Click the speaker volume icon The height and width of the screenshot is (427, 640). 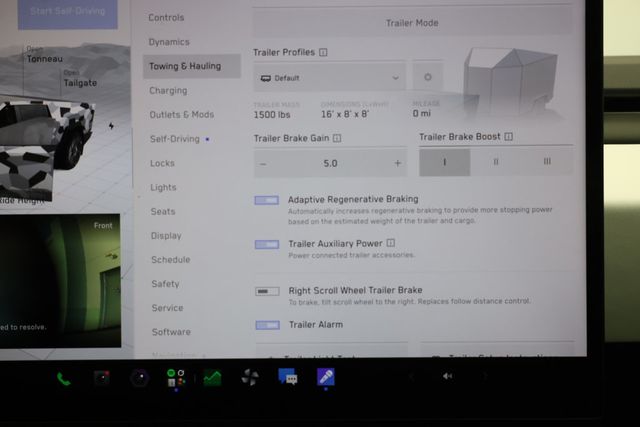[447, 376]
